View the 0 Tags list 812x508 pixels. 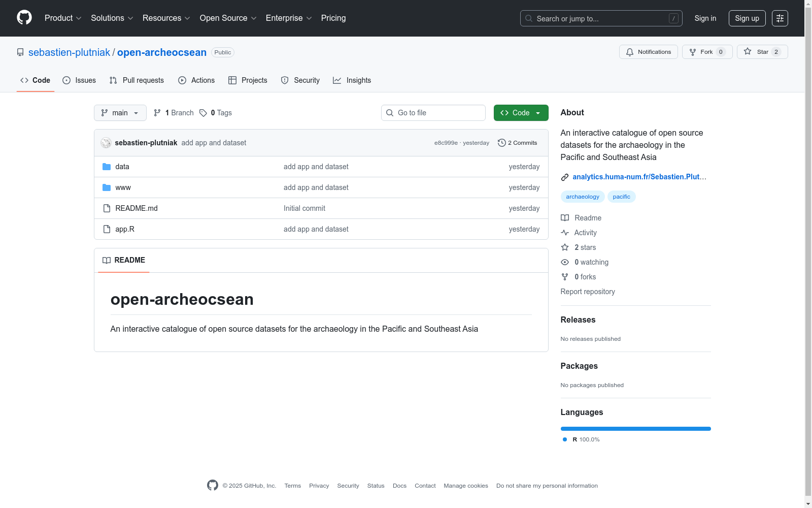pos(216,113)
